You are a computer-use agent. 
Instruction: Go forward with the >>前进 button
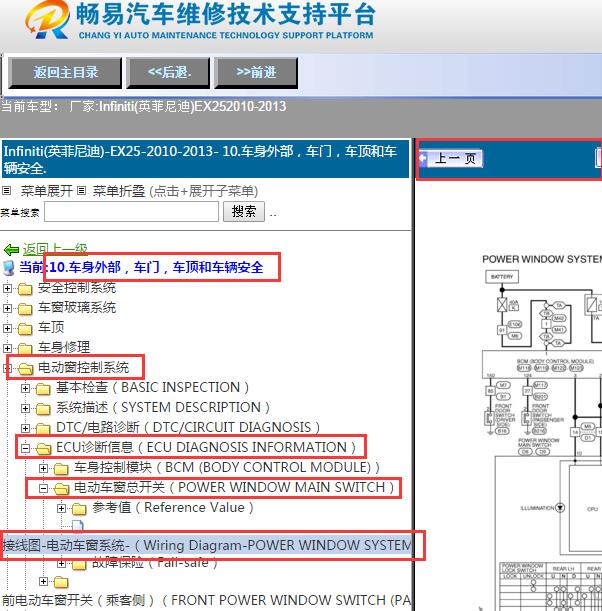(x=256, y=72)
